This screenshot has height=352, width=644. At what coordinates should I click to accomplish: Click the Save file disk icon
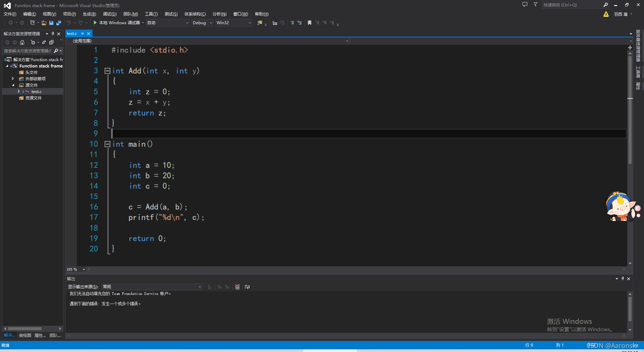pos(51,23)
